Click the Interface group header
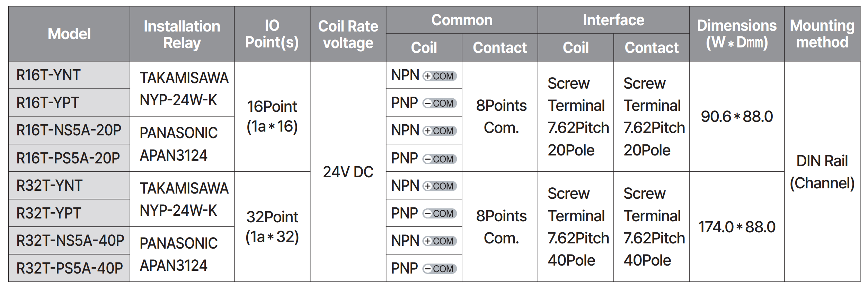This screenshot has height=286, width=868. pos(613,20)
